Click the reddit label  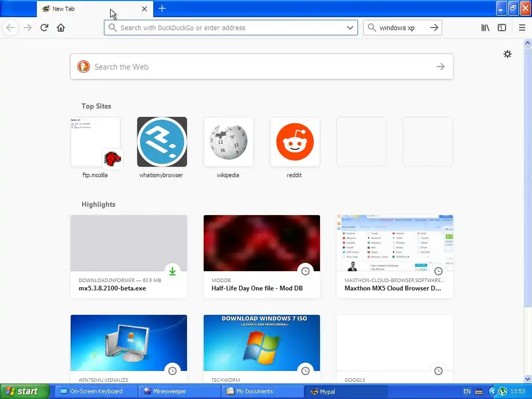[x=294, y=175]
